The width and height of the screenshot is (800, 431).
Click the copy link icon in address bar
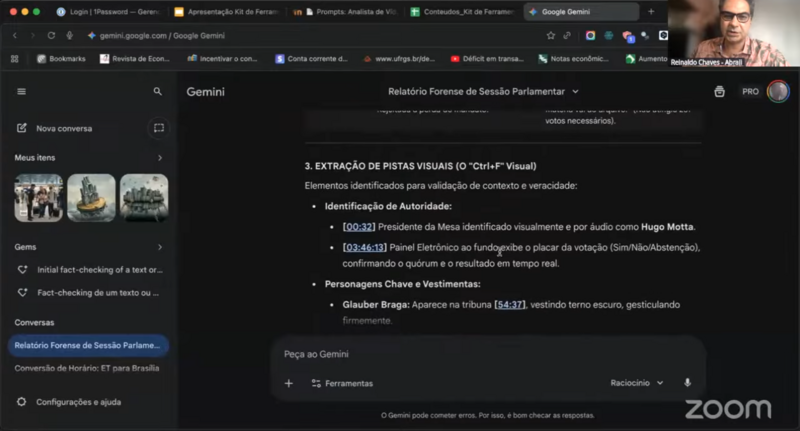pyautogui.click(x=567, y=36)
